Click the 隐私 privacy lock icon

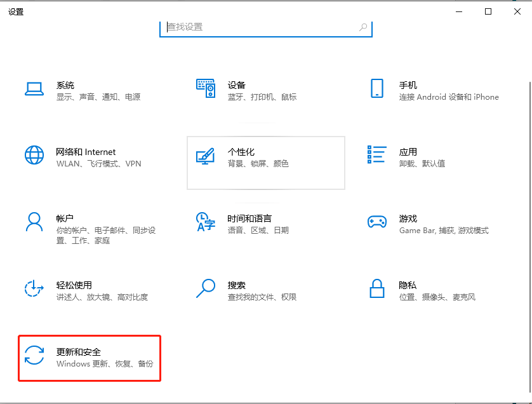[x=376, y=289]
